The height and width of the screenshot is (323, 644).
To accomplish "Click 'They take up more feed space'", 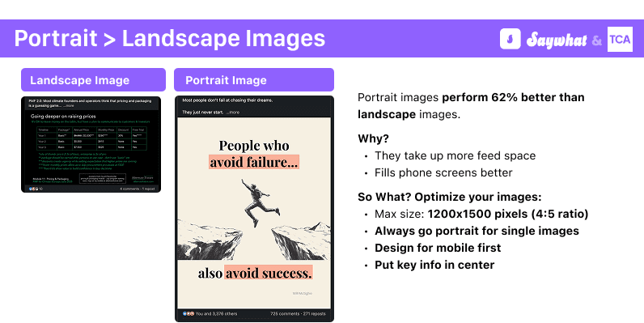I will 455,155.
